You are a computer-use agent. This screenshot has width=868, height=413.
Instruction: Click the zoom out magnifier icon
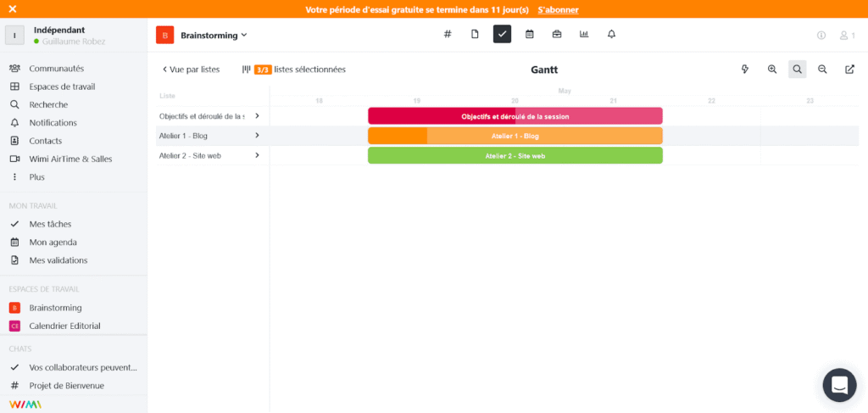point(822,70)
